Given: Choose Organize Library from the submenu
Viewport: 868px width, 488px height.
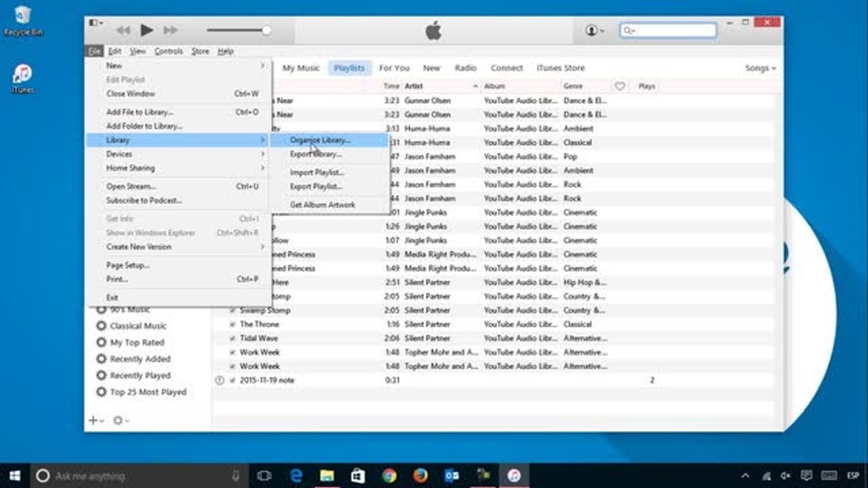Looking at the screenshot, I should coord(329,140).
